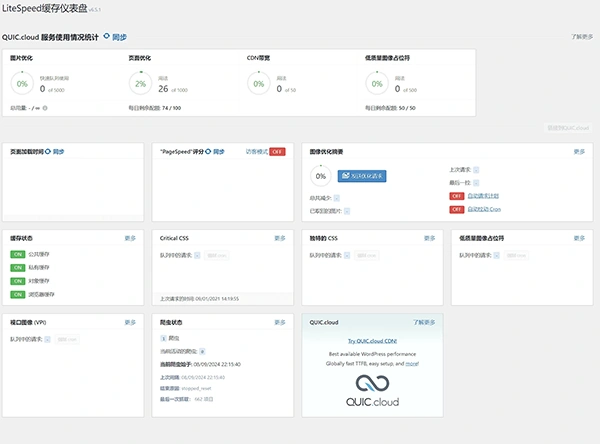600x444 pixels.
Task: Open learn more in QUIC.cloud promo card
Action: pos(424,322)
